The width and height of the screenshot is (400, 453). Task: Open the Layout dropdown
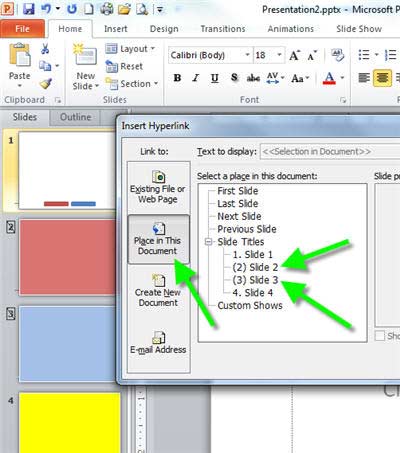point(130,49)
